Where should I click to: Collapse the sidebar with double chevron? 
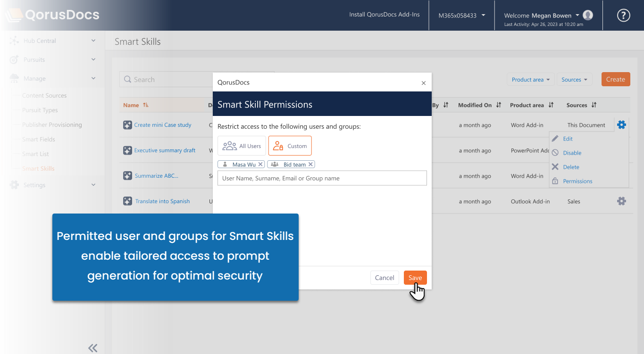tap(93, 348)
